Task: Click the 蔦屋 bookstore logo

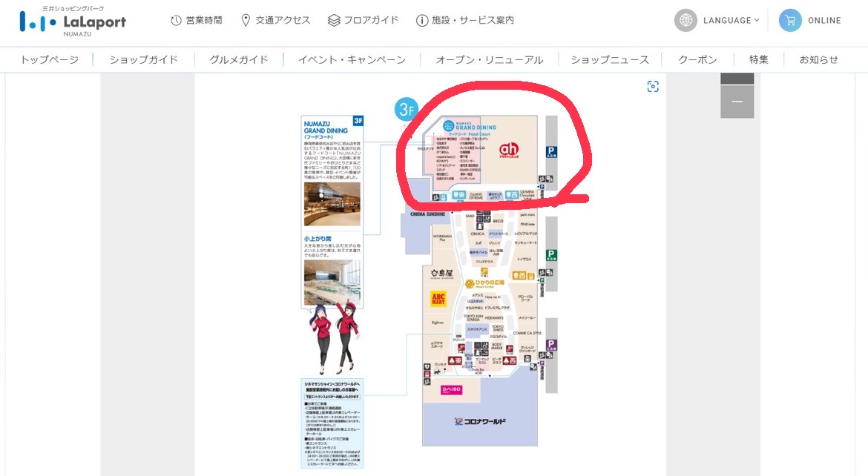Action: [x=441, y=274]
